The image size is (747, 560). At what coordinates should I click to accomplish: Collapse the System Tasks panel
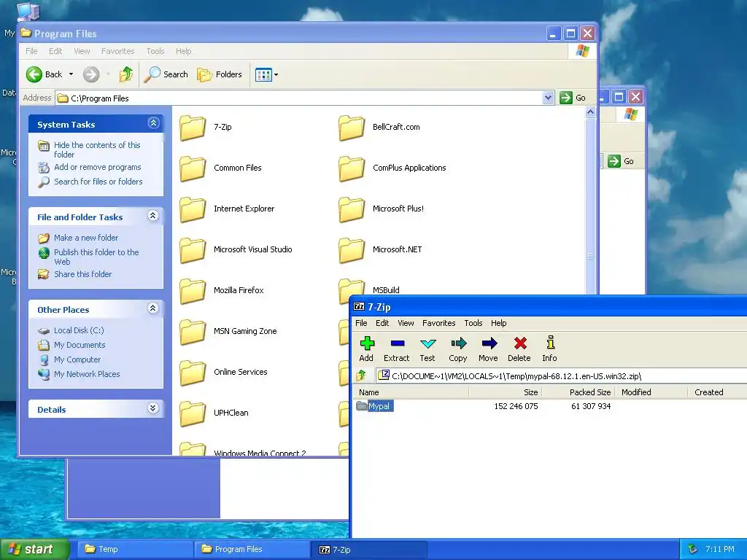[153, 123]
